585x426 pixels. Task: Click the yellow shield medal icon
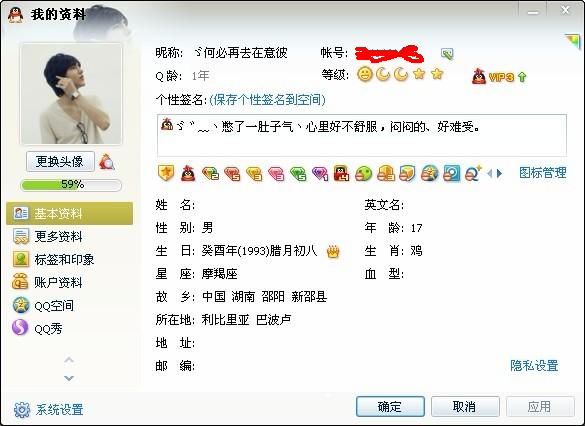[166, 173]
